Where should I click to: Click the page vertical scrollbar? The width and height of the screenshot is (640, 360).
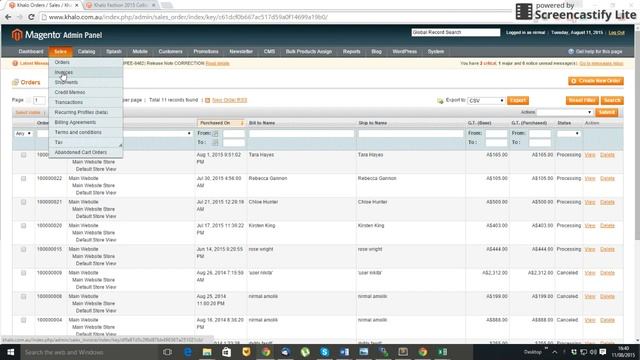pos(637,135)
